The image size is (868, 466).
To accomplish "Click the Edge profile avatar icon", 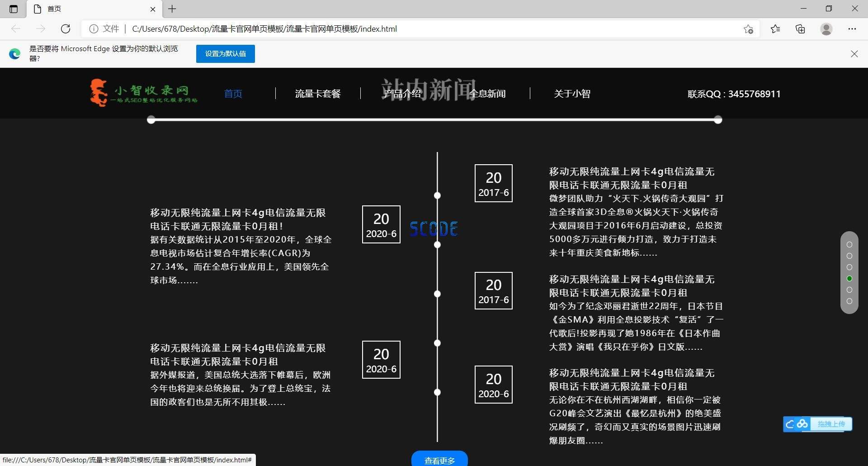I will pyautogui.click(x=826, y=29).
